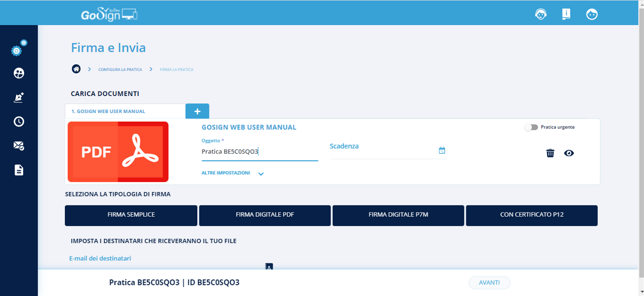Click the envelope with checkmark sidebar icon

click(19, 146)
